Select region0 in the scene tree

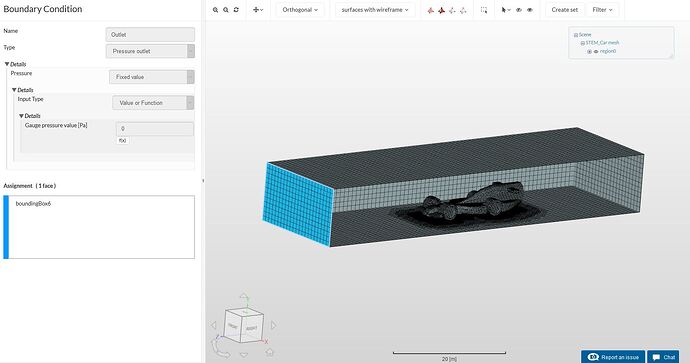pos(608,51)
